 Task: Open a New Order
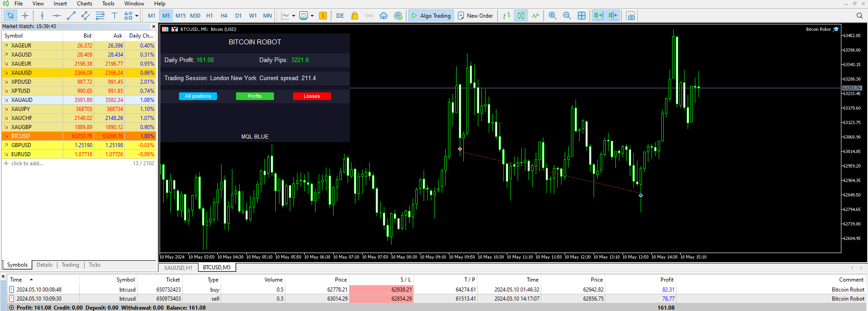coord(475,16)
